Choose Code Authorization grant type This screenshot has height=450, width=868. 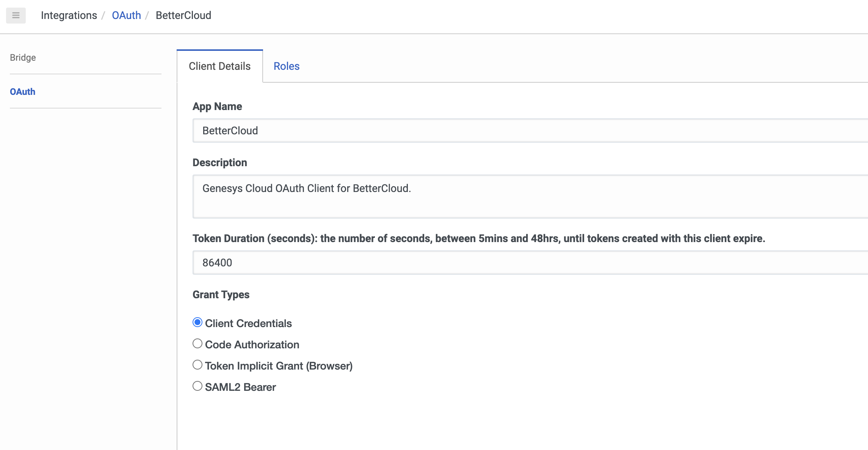[197, 343]
